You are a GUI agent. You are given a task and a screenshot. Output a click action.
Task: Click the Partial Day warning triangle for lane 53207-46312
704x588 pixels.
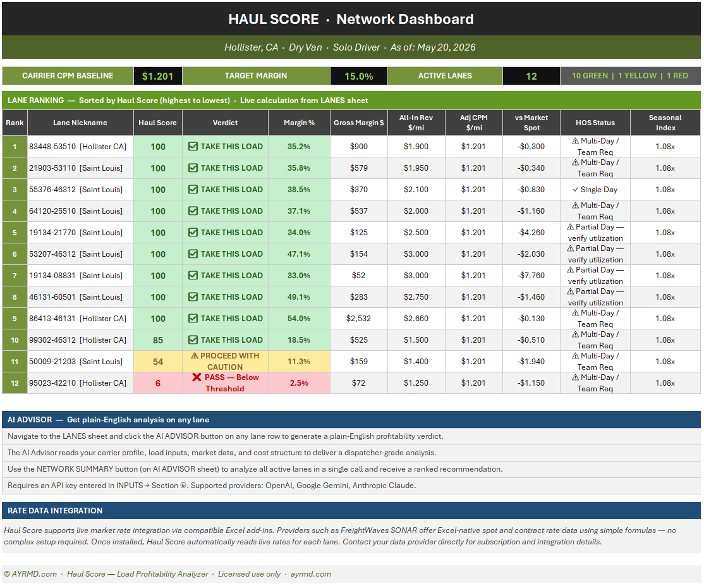(570, 248)
